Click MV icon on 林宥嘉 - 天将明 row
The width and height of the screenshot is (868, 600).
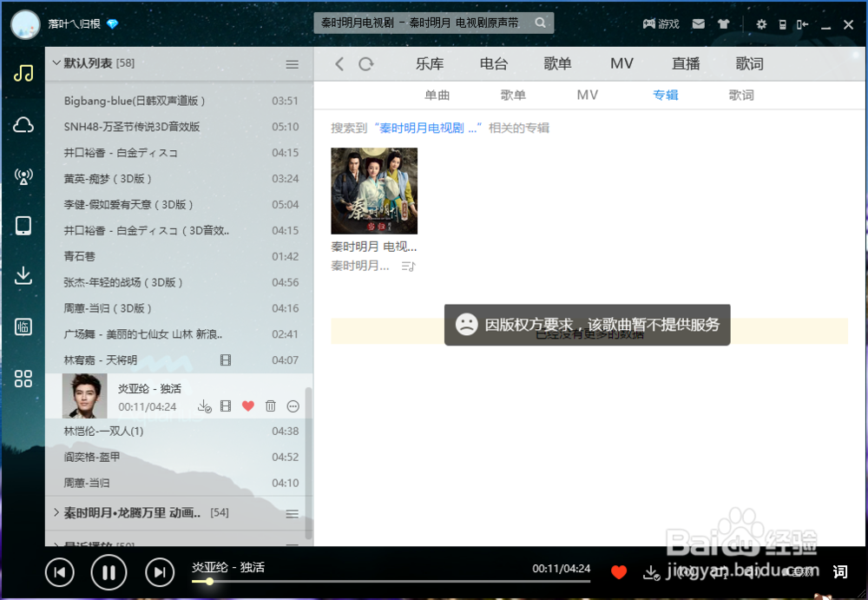point(226,360)
